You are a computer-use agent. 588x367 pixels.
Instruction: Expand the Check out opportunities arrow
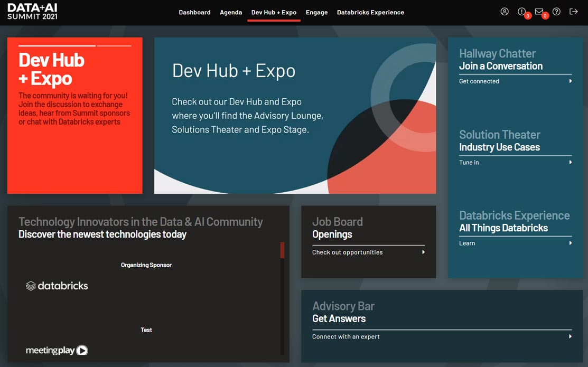(424, 252)
